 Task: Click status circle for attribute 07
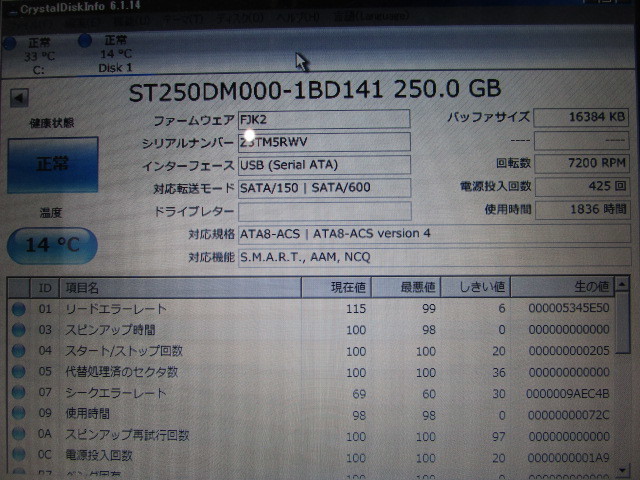(x=18, y=393)
